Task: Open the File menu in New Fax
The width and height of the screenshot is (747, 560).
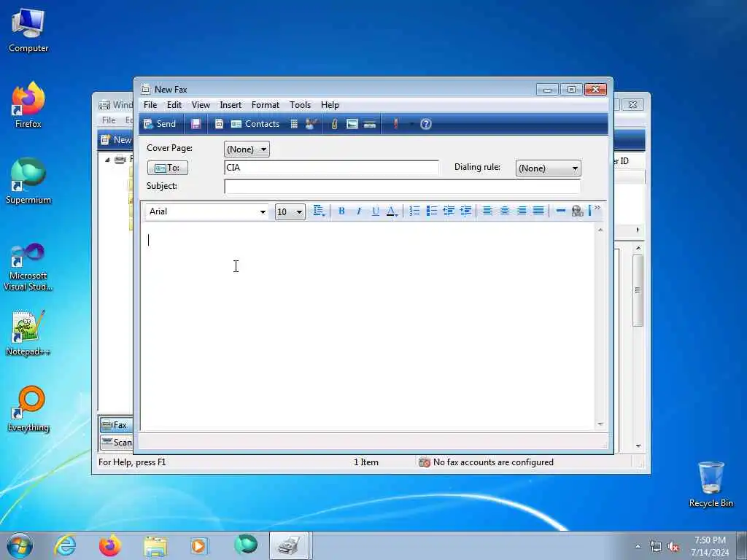Action: (x=150, y=105)
